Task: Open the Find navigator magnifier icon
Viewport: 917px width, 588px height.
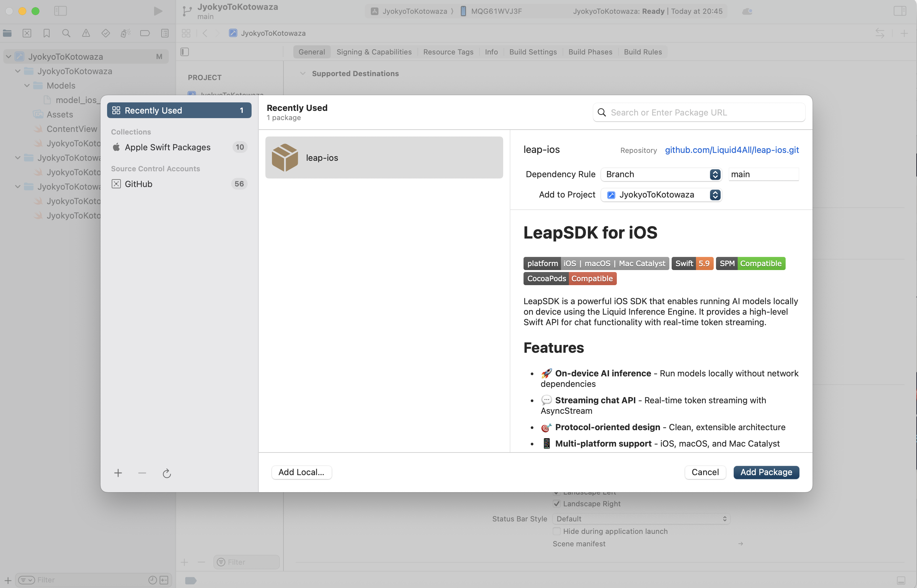Action: pyautogui.click(x=66, y=33)
